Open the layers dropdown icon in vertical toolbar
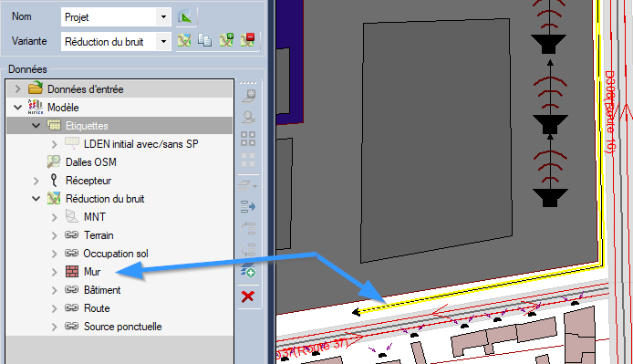 point(248,185)
